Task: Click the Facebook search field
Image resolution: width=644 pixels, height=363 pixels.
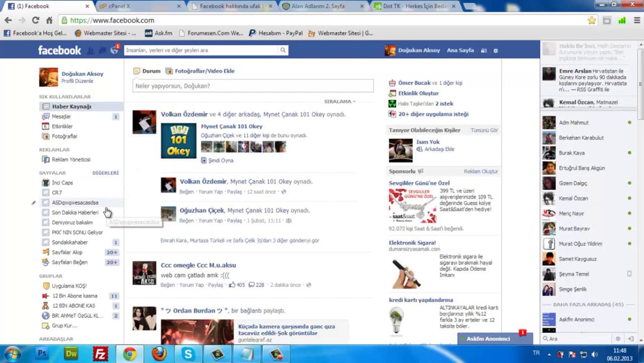Action: 201,50
